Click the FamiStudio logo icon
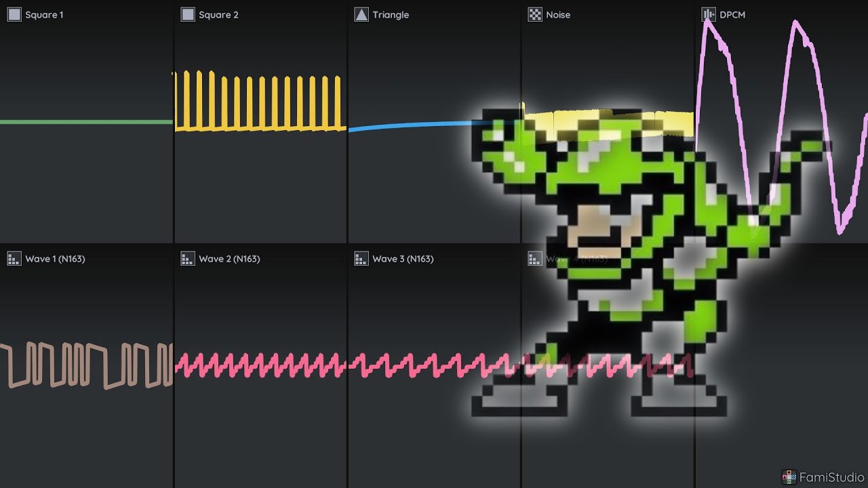Screen dimensions: 868x488 789,477
